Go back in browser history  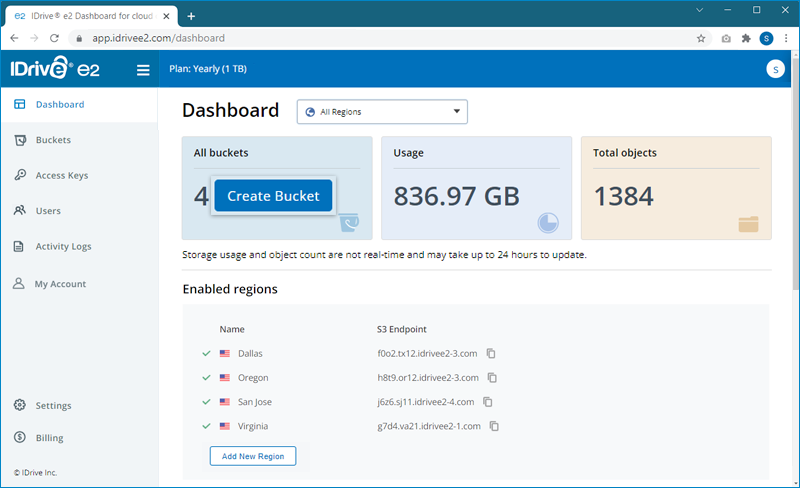pyautogui.click(x=14, y=38)
